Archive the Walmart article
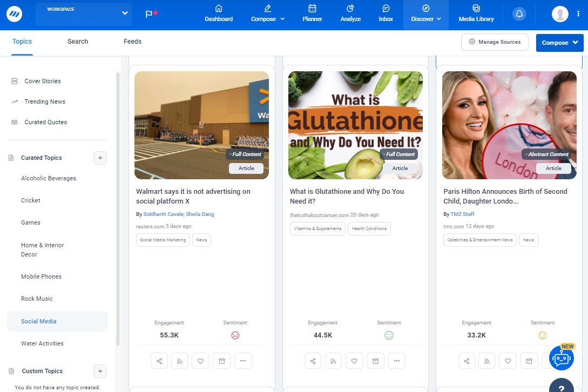Screen dimensions: 588x392 point(221,361)
